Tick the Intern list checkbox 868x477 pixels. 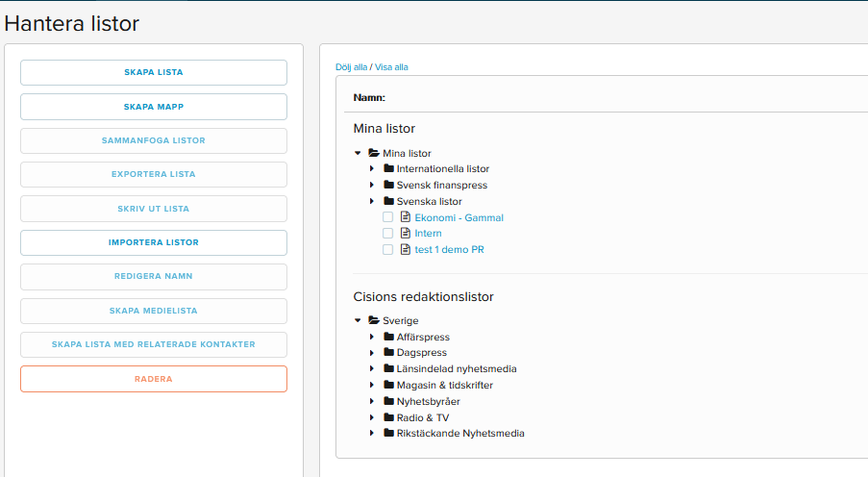[x=387, y=234]
